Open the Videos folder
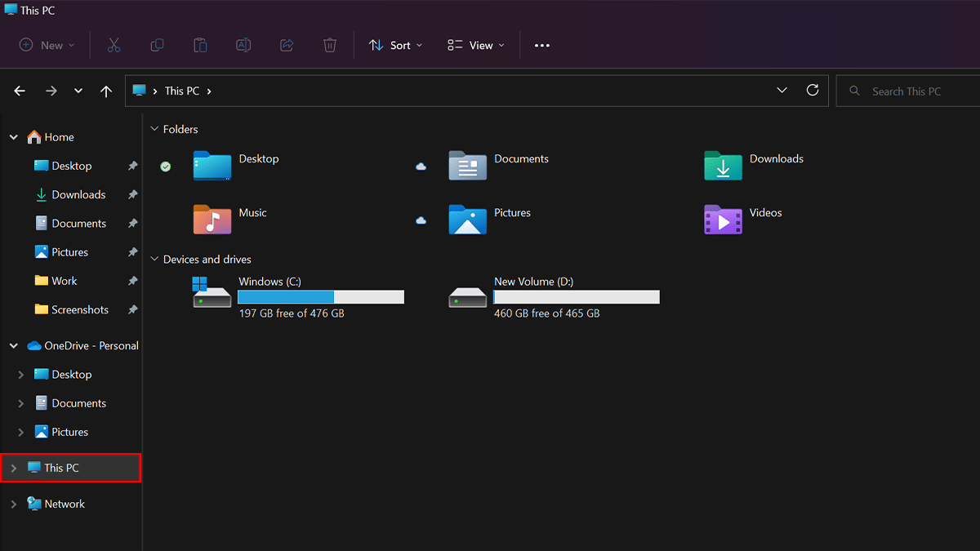The image size is (980, 551). [x=765, y=213]
